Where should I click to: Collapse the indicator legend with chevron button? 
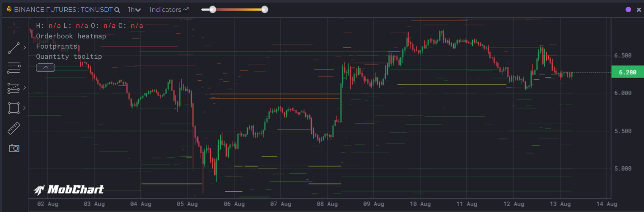pyautogui.click(x=46, y=67)
